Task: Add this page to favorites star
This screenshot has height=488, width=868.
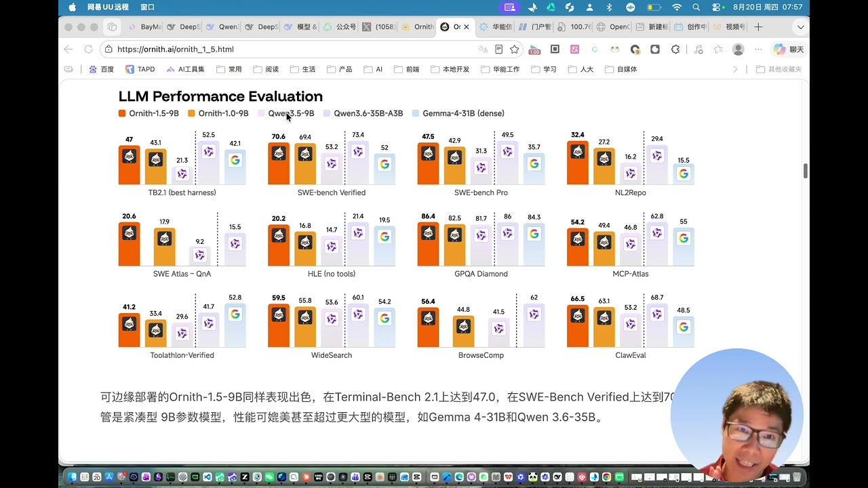Action: (515, 49)
